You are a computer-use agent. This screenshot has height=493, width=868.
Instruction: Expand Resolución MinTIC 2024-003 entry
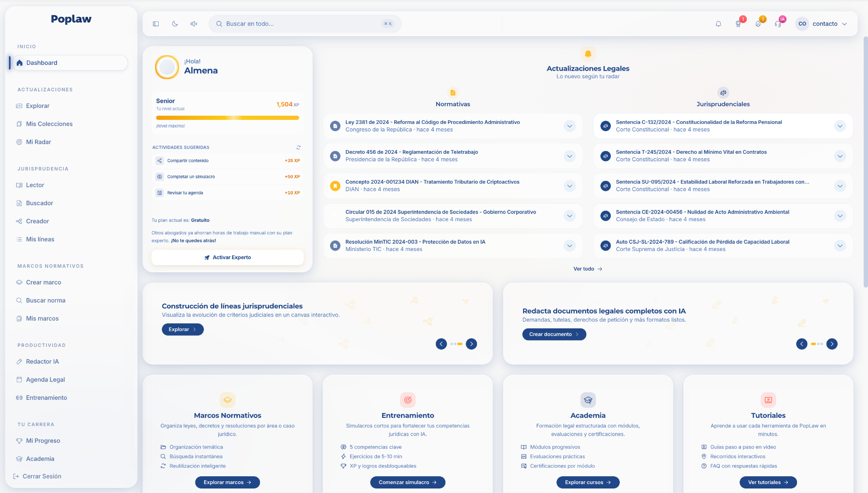tap(570, 246)
